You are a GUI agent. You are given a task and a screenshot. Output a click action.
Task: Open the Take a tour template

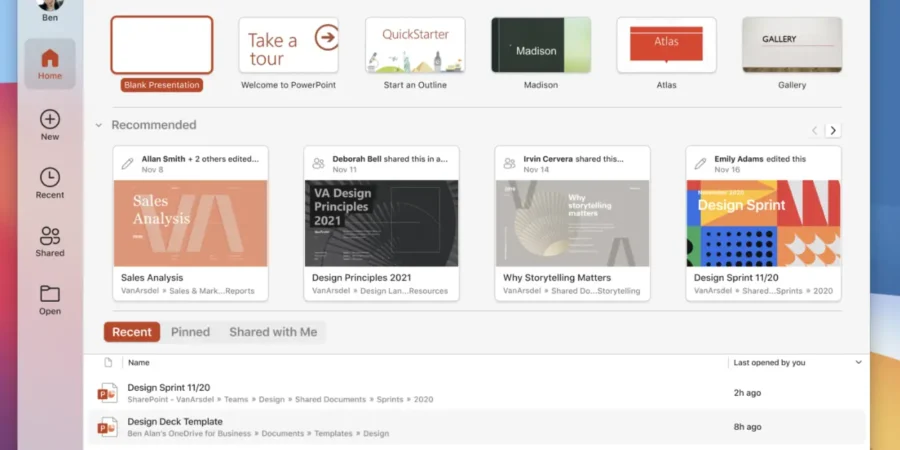click(288, 45)
